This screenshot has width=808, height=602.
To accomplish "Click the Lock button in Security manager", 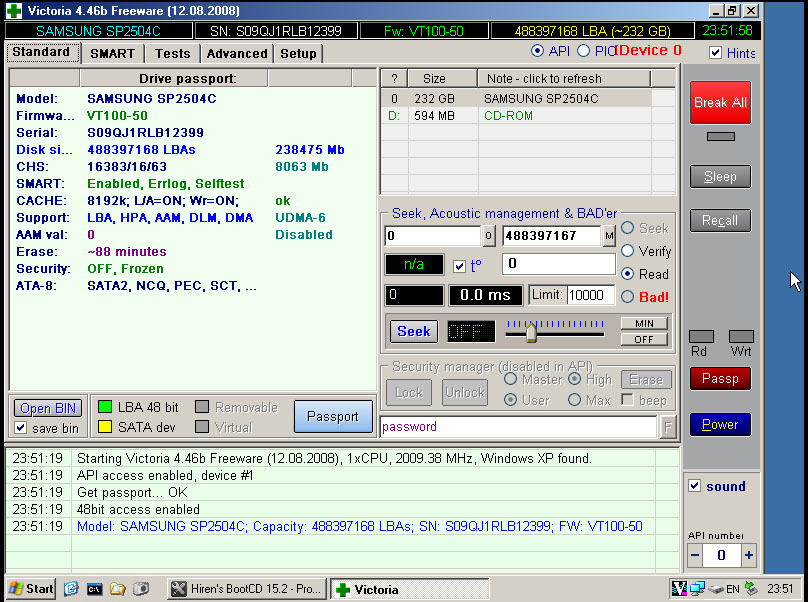I will point(409,393).
